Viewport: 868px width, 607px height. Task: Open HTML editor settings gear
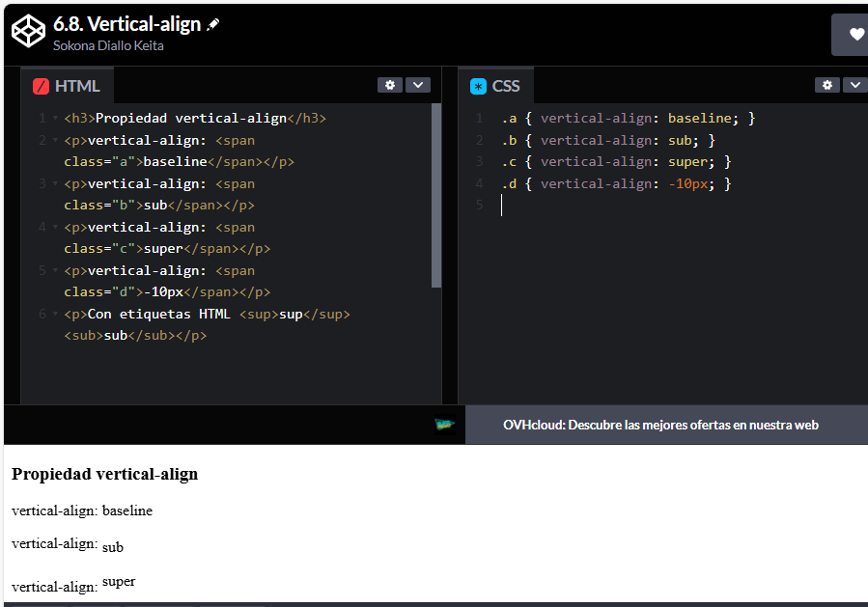pos(390,85)
